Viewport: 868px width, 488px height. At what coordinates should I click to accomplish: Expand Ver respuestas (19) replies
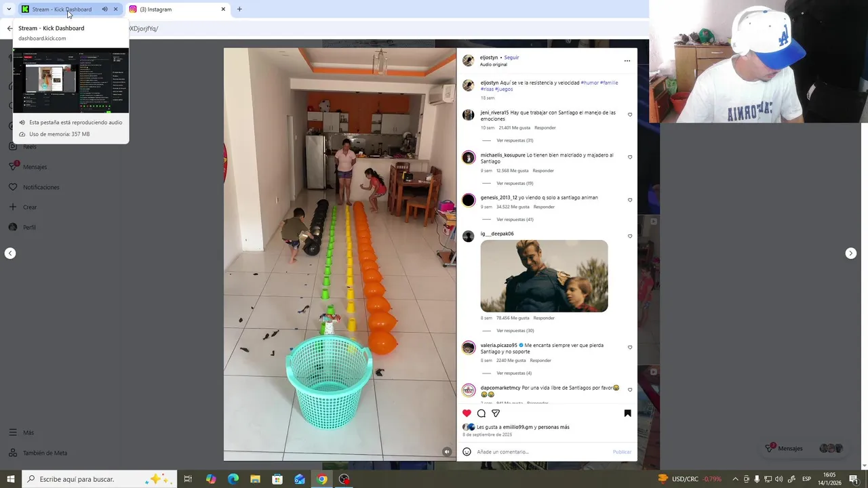pos(515,183)
